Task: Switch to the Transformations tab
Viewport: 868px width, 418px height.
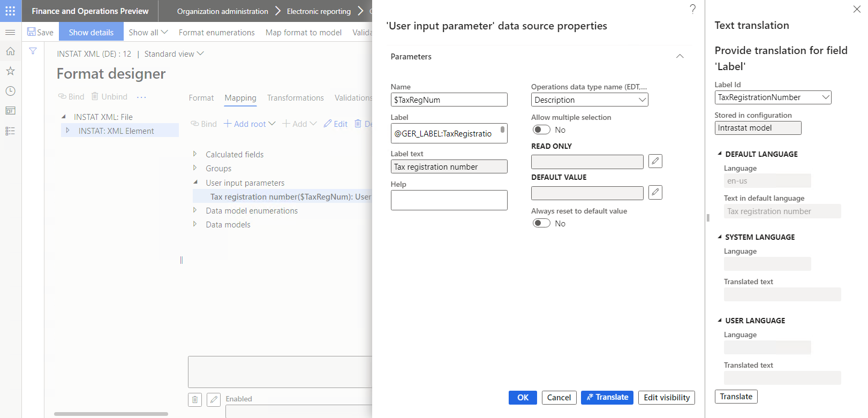Action: point(295,98)
